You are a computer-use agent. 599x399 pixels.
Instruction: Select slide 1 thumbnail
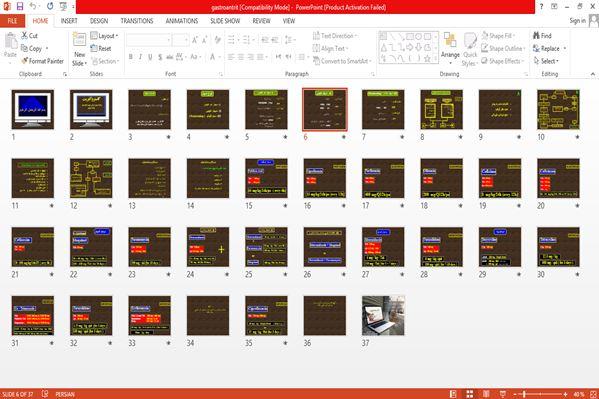coord(33,109)
